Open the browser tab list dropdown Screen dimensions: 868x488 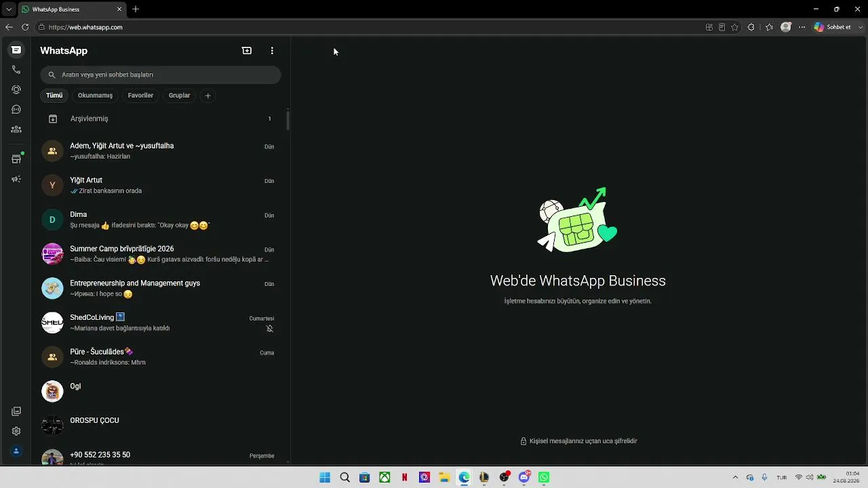pyautogui.click(x=9, y=9)
